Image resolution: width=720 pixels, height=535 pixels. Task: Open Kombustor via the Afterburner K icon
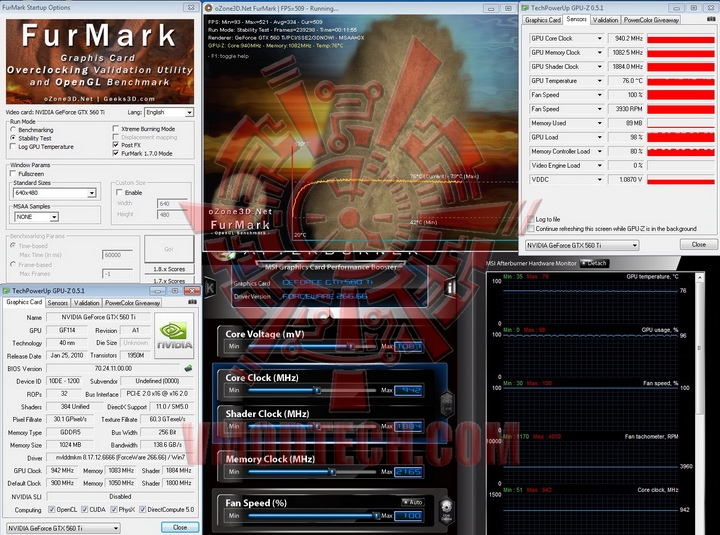pyautogui.click(x=210, y=287)
